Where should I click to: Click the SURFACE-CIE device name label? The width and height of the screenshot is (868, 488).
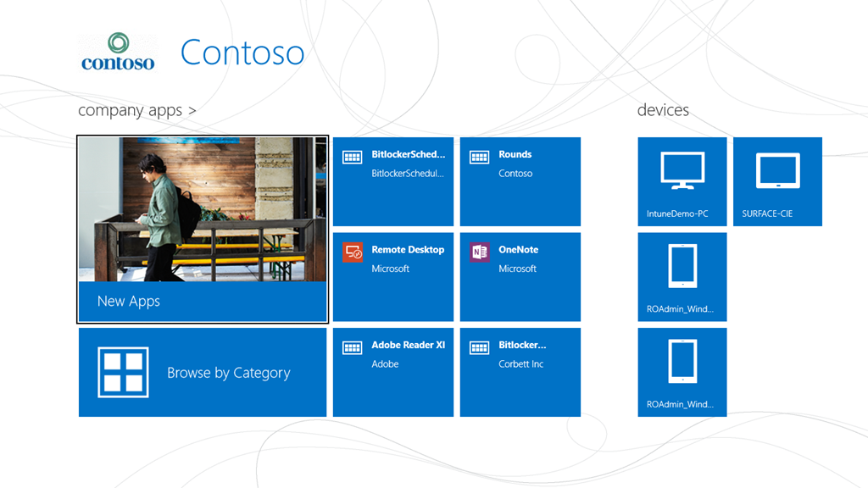(767, 213)
